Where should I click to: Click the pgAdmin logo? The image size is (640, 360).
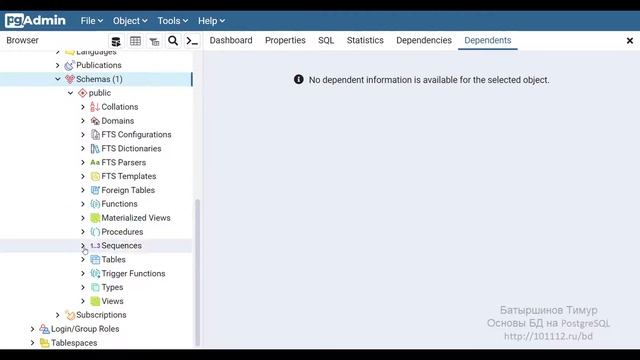(35, 20)
